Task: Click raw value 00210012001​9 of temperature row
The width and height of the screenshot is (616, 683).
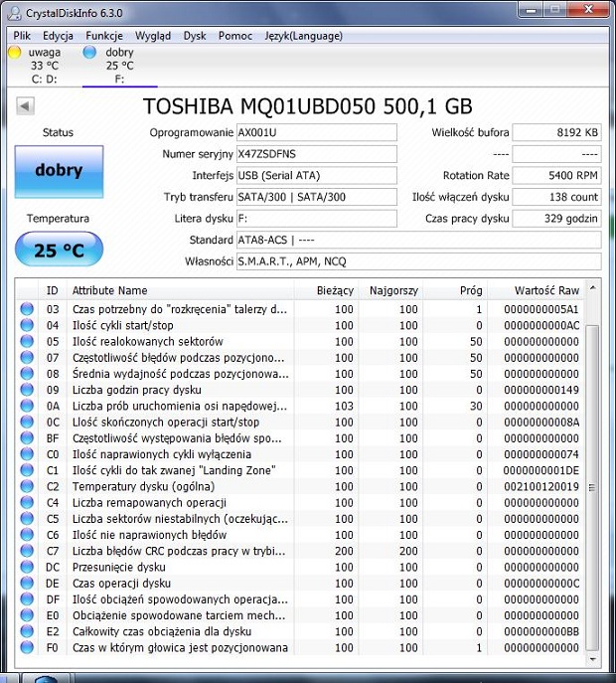Action: tap(541, 486)
